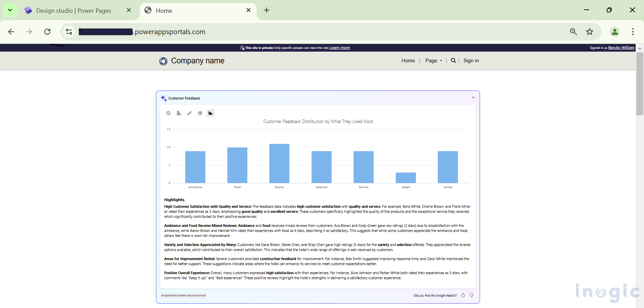The width and height of the screenshot is (644, 308).
Task: Collapse the Customer Feedback insight card
Action: [473, 98]
